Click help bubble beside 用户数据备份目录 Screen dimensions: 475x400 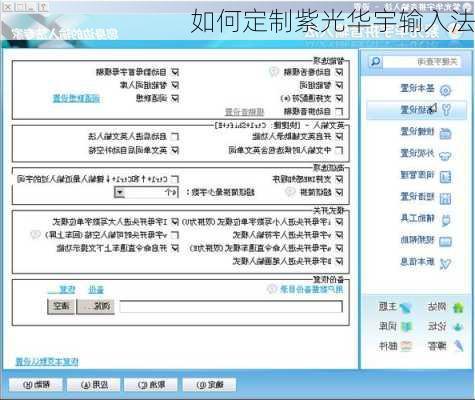tap(271, 289)
